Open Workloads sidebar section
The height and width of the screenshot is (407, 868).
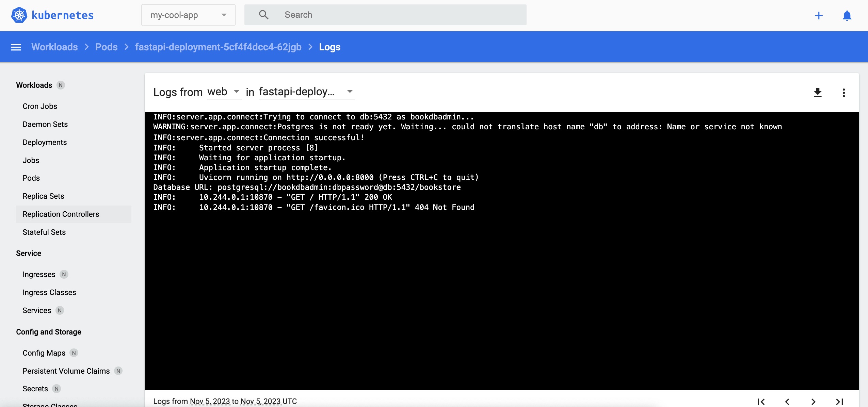(34, 85)
